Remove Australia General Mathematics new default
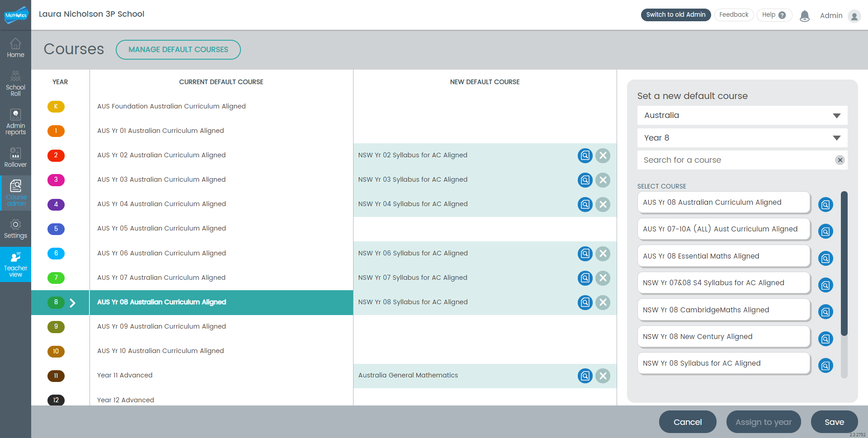868x438 pixels. 603,376
